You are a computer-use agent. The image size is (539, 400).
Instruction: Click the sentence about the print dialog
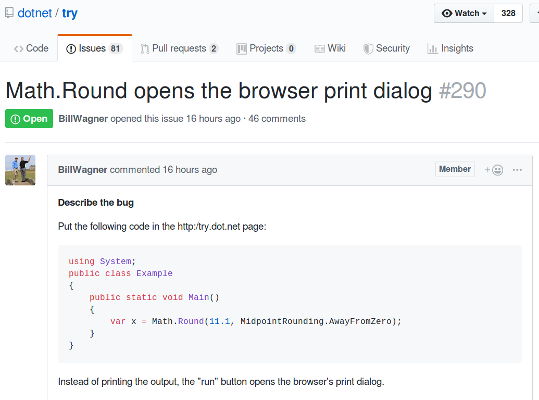point(221,382)
